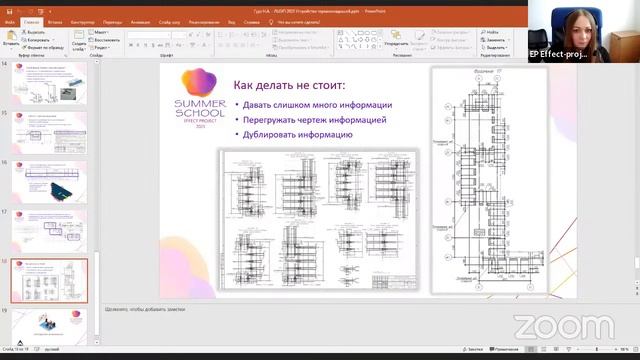
Task: Switch to Slide Sorter view icon
Action: pos(544,349)
